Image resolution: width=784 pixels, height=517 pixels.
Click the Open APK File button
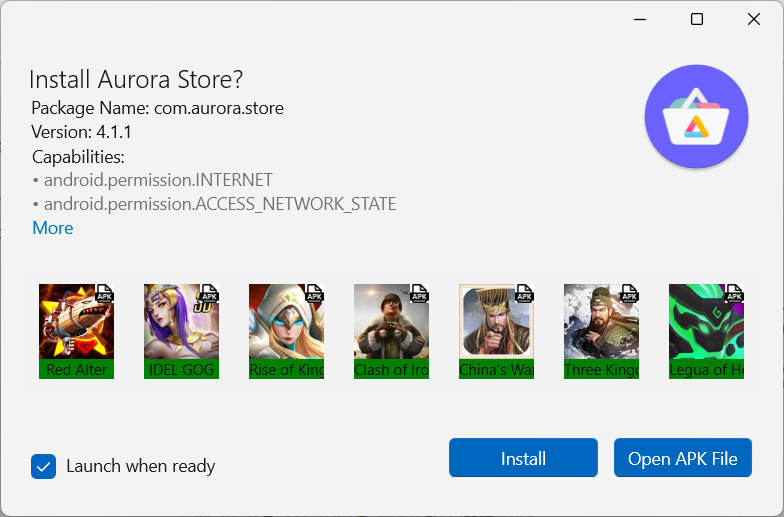(682, 458)
